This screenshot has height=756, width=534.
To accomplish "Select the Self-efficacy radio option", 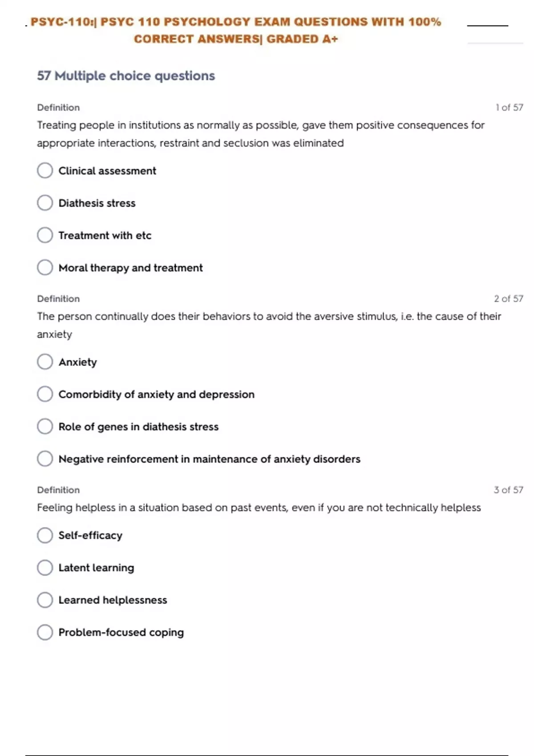I will pos(45,535).
